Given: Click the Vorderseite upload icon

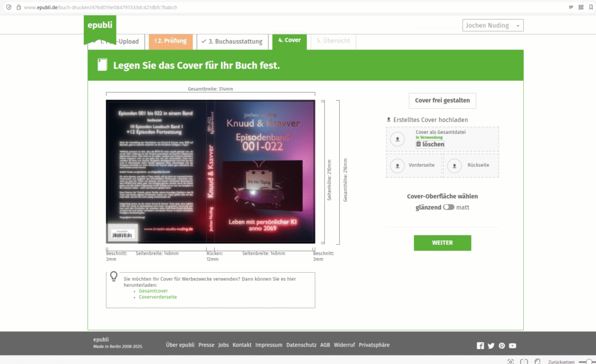Looking at the screenshot, I should pyautogui.click(x=398, y=166).
